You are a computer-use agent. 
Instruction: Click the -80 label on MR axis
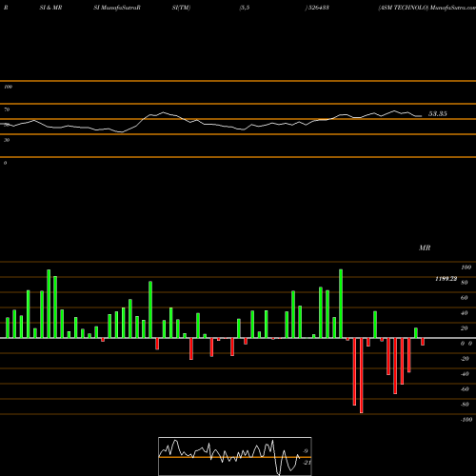point(465,405)
